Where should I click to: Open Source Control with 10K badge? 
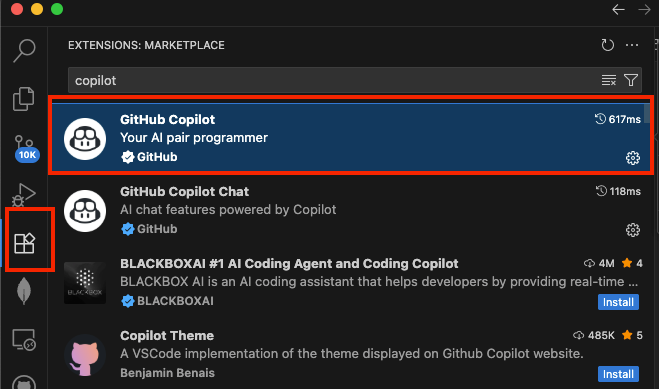[25, 149]
